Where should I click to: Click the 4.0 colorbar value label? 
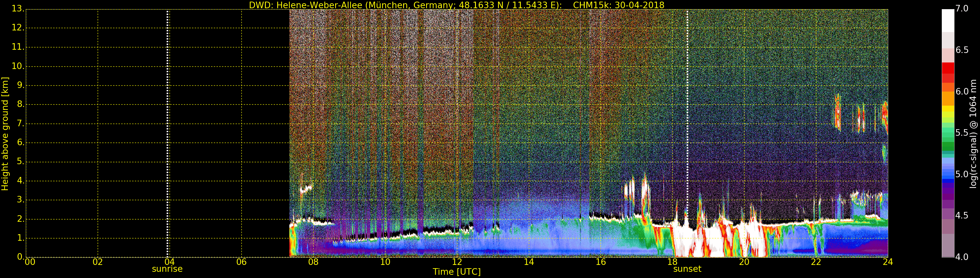(962, 257)
